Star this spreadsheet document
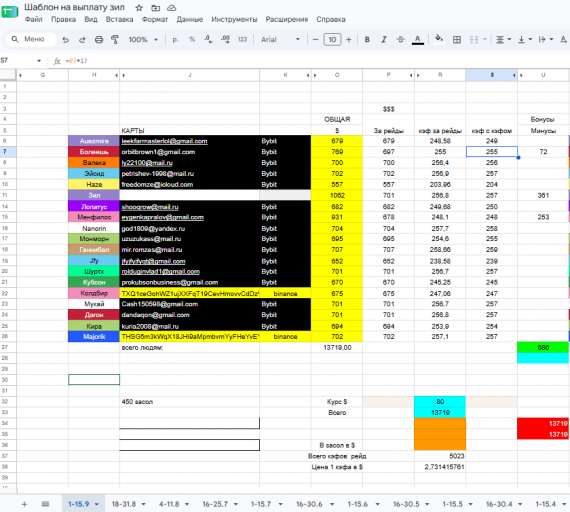The width and height of the screenshot is (570, 512). (x=139, y=8)
